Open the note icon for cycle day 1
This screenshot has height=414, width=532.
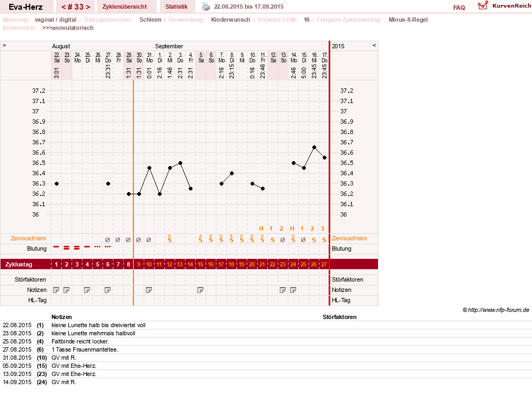[x=56, y=290]
